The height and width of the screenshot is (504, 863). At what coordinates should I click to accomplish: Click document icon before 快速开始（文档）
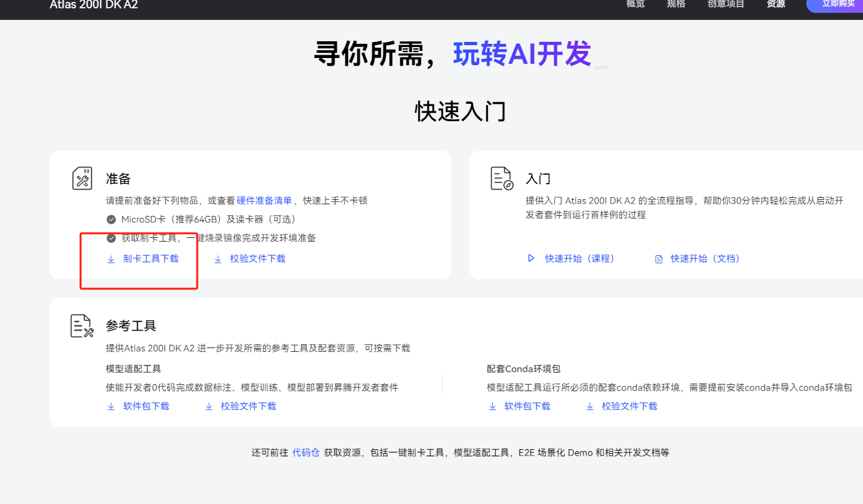(x=659, y=259)
